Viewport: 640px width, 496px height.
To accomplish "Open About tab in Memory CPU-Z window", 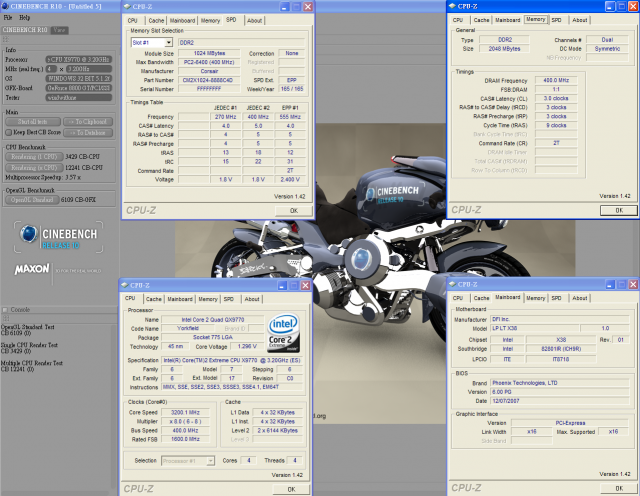I will (580, 20).
